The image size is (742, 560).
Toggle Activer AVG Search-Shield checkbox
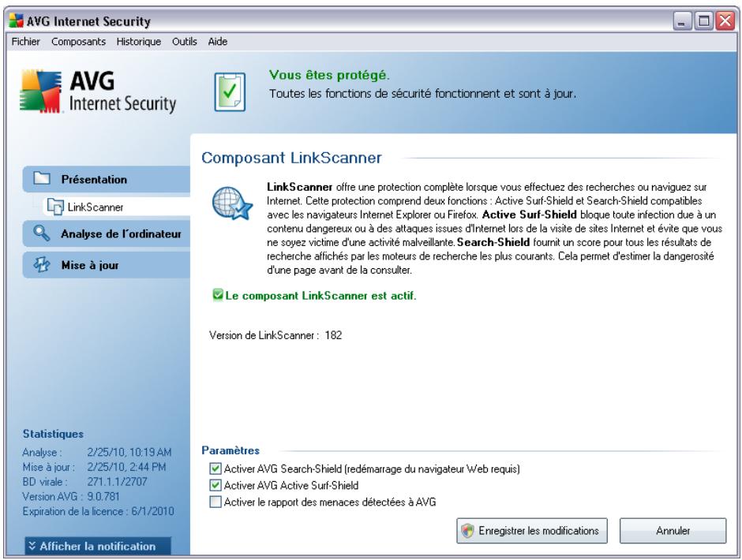click(x=215, y=469)
